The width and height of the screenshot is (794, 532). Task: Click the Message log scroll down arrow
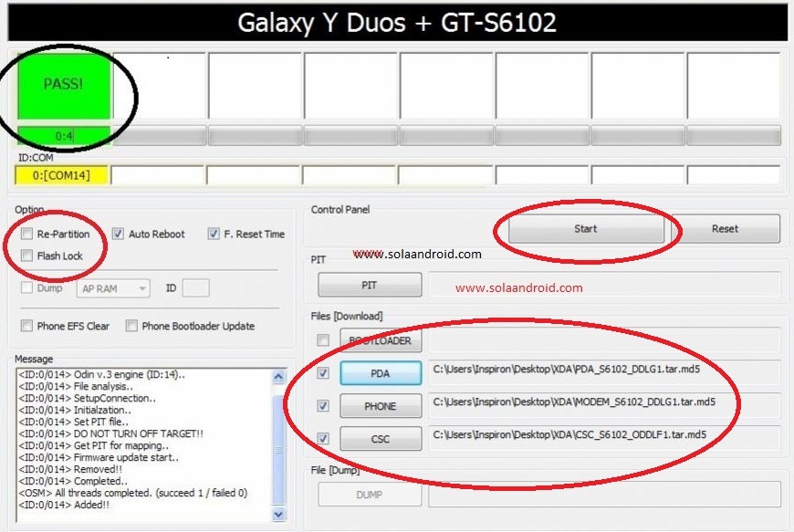pyautogui.click(x=278, y=515)
